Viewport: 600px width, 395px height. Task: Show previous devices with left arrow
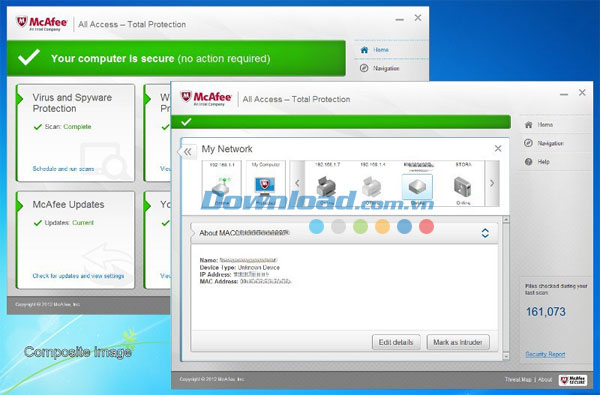[297, 183]
